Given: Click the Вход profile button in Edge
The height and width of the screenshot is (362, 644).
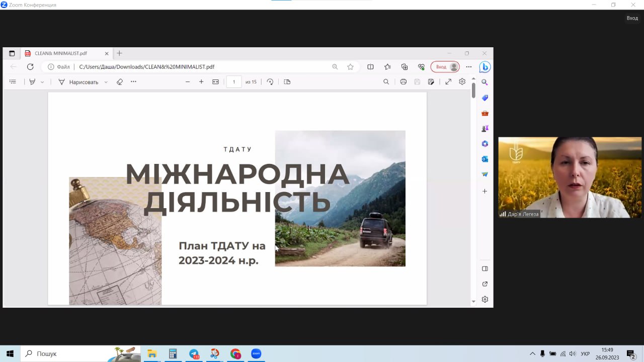Looking at the screenshot, I should coord(445,67).
